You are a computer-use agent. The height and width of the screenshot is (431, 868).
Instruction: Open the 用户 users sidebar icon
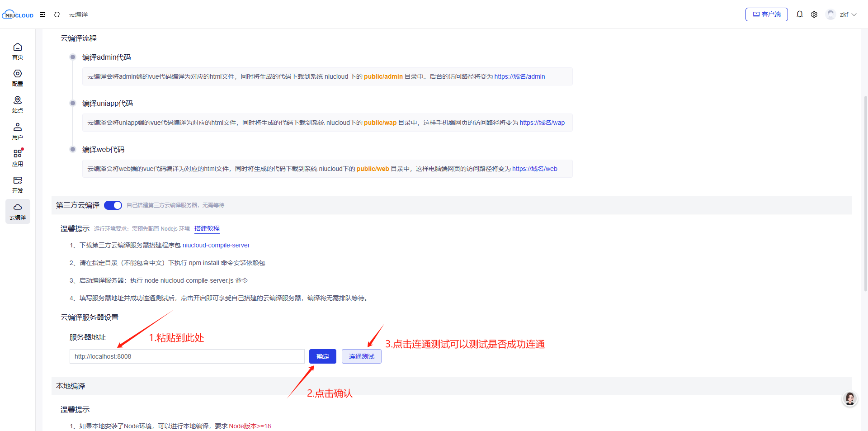18,131
